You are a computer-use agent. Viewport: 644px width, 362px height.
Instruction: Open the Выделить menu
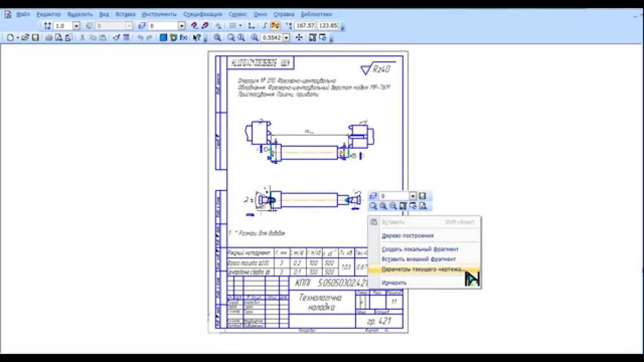[80, 14]
